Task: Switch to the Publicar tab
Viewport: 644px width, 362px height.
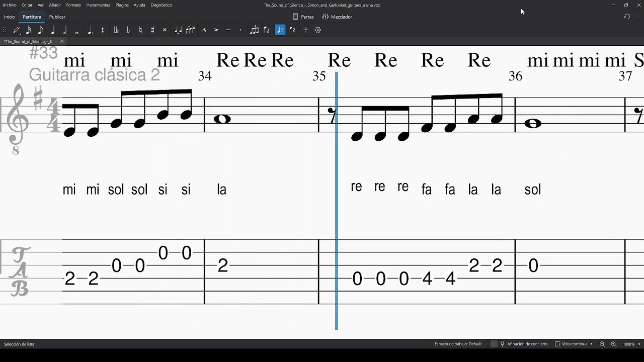Action: click(x=57, y=17)
